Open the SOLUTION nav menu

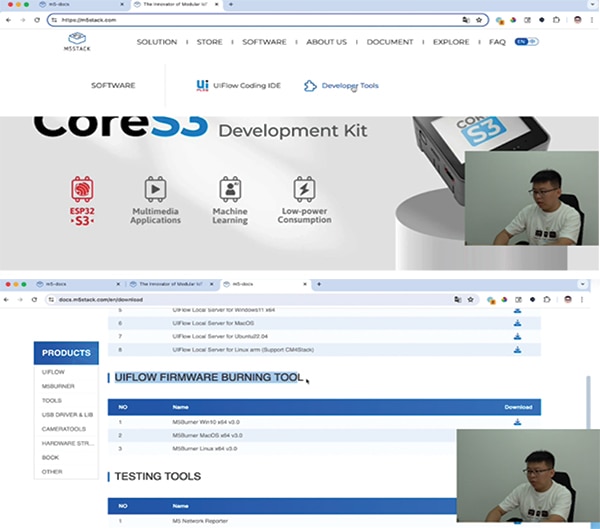coord(157,42)
